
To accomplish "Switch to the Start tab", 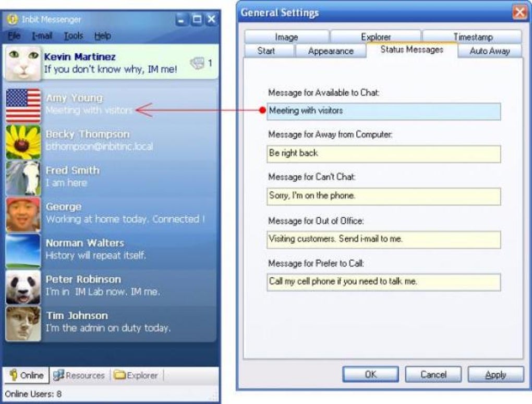I will (x=268, y=51).
